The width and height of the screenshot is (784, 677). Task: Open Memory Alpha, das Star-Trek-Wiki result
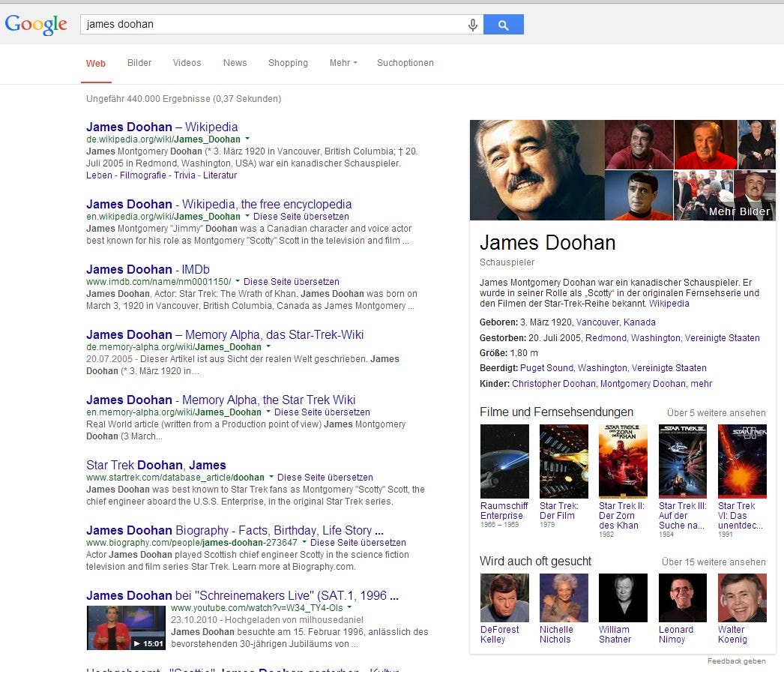click(x=225, y=334)
